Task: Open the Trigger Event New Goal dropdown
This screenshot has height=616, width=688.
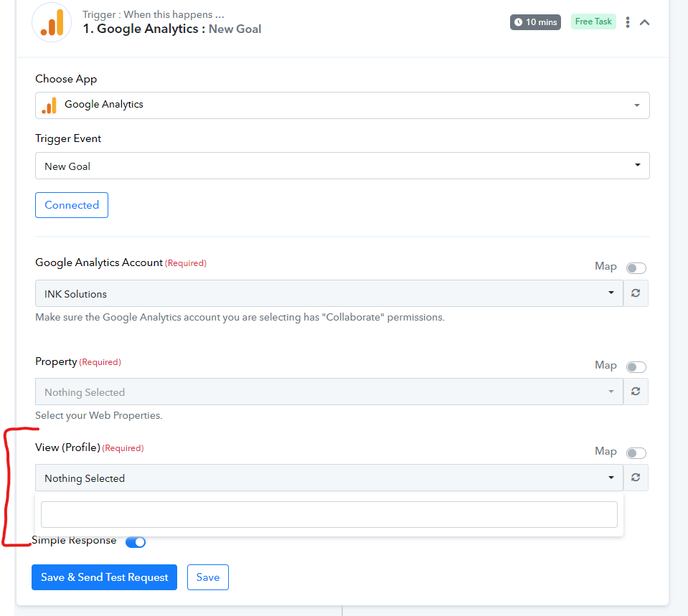Action: [342, 166]
